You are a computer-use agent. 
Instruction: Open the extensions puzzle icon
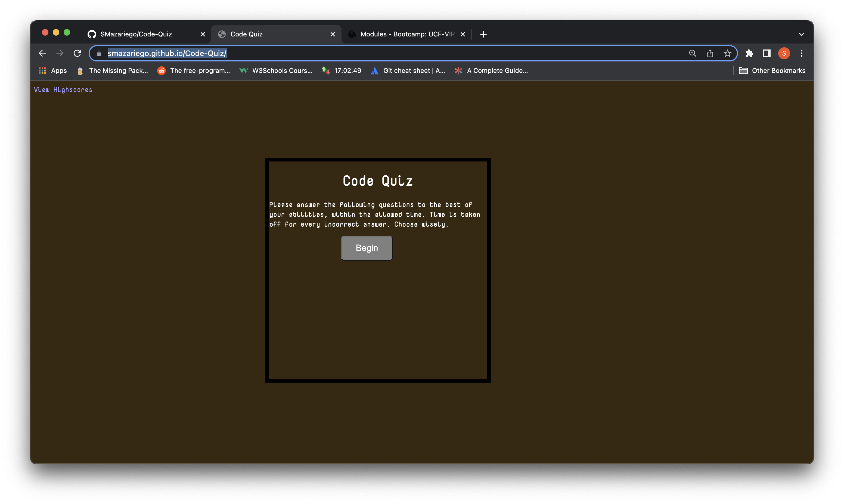(749, 53)
